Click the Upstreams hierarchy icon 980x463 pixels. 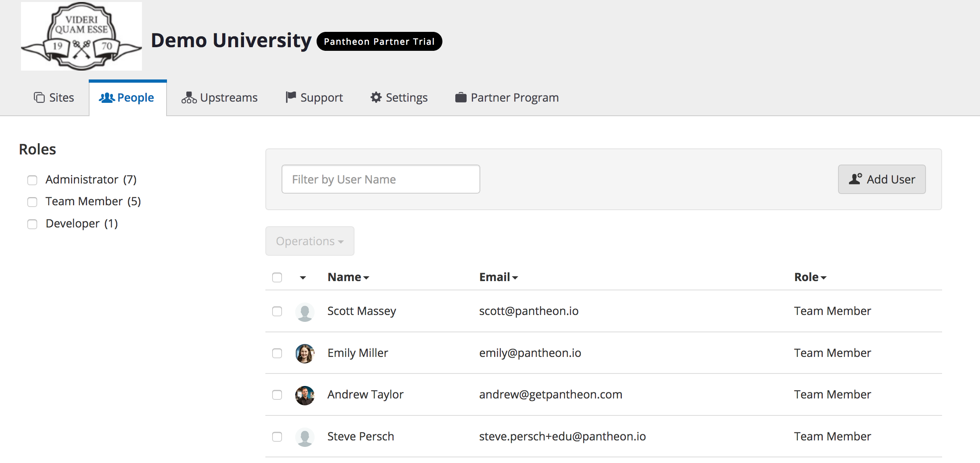(x=189, y=98)
